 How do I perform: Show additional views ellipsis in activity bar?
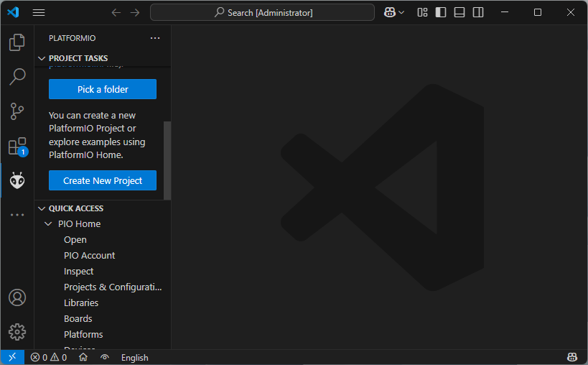17,215
